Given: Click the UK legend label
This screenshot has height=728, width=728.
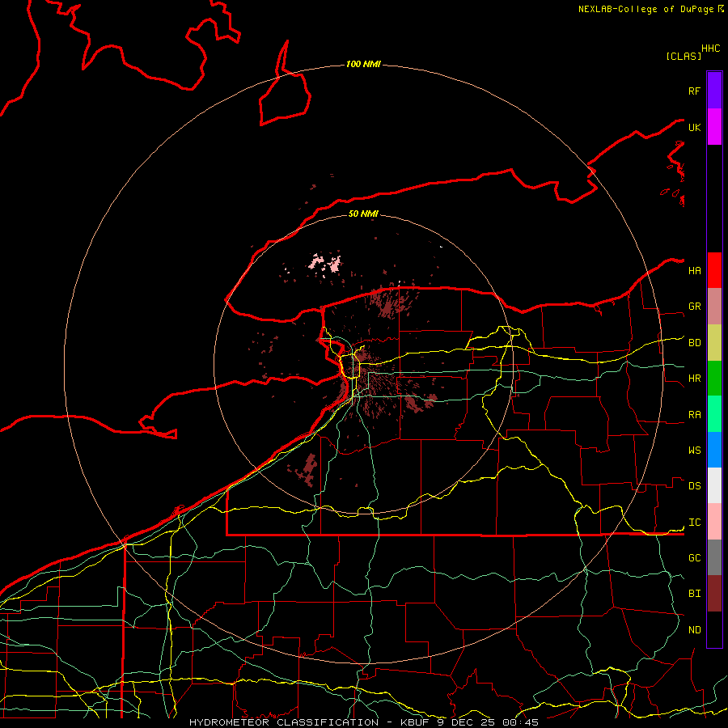Looking at the screenshot, I should pyautogui.click(x=694, y=127).
